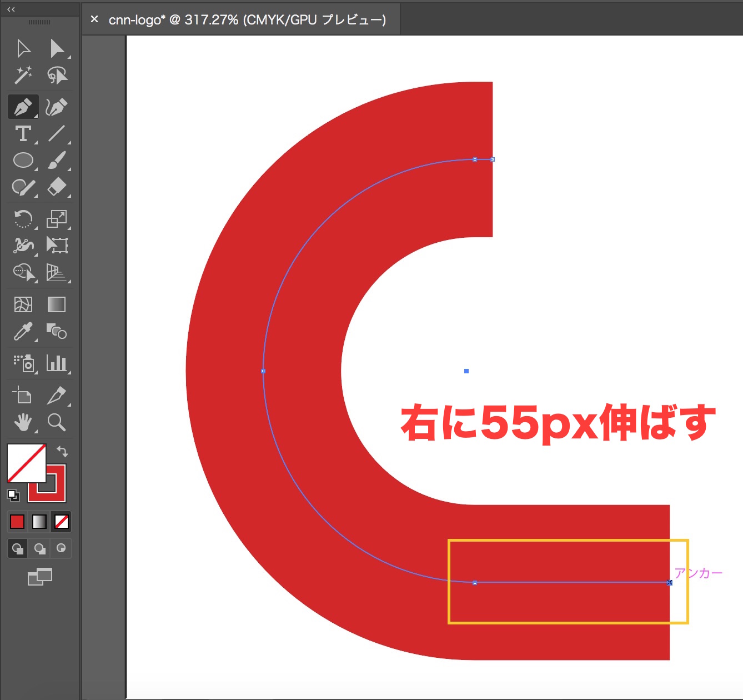Screen dimensions: 743x700
Task: Click the Fill color box
Action: tap(26, 463)
